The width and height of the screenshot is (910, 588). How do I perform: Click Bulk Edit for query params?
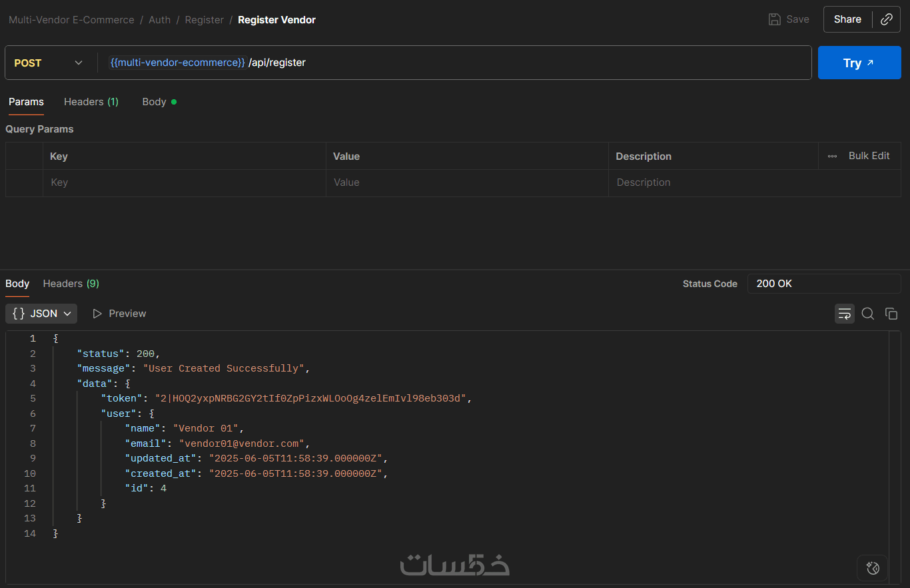869,156
